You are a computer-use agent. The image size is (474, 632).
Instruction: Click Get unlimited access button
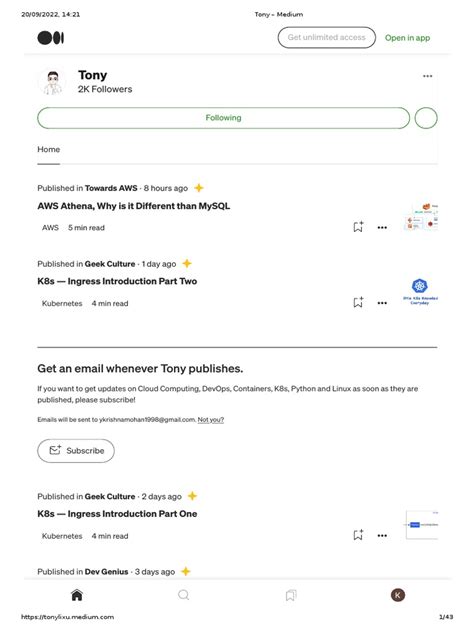(326, 37)
